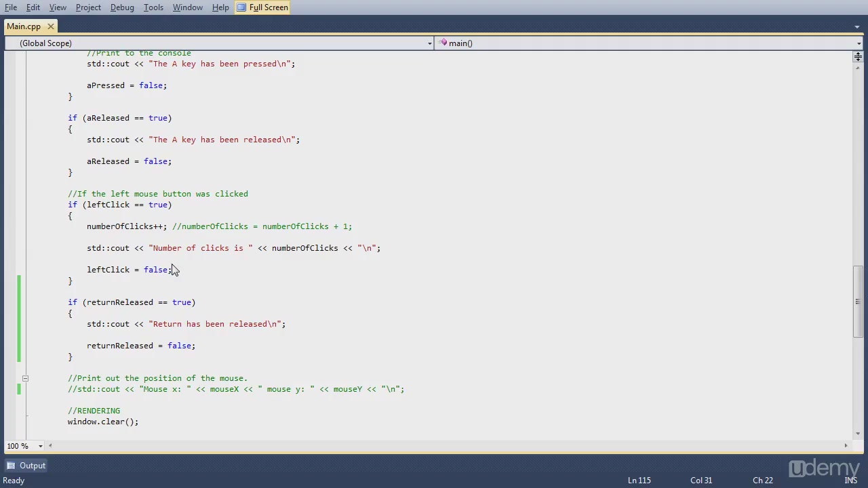868x488 pixels.
Task: Click the Ln 115 status indicator
Action: (x=639, y=481)
